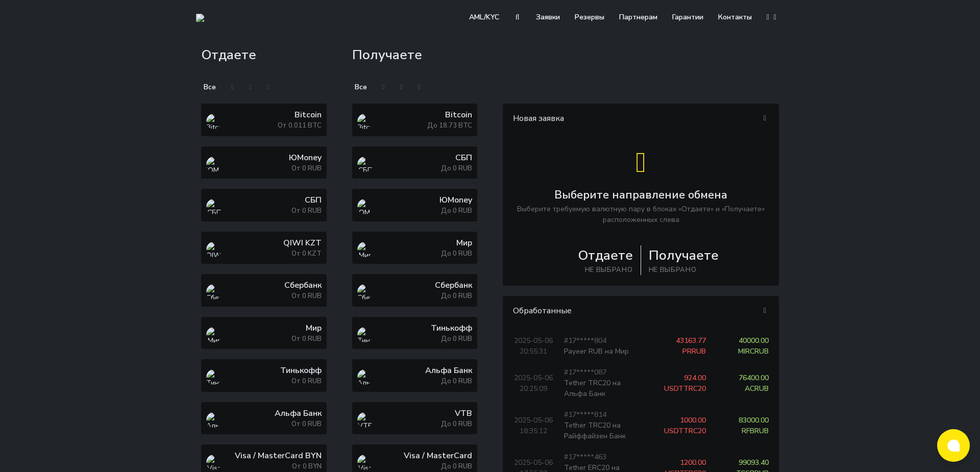Click the site logo in the top-left corner
The width and height of the screenshot is (980, 472).
[x=200, y=17]
